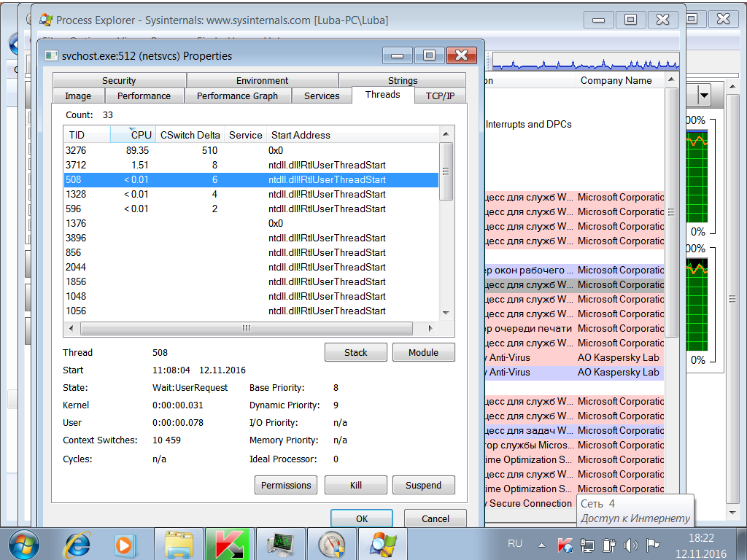Click thread list horizontal scroll right arrow

(430, 328)
